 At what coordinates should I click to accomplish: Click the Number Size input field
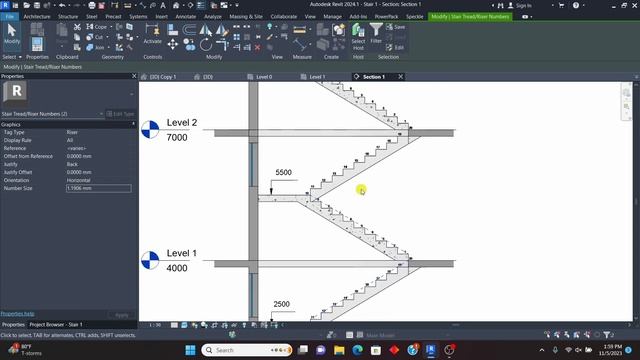coord(99,188)
